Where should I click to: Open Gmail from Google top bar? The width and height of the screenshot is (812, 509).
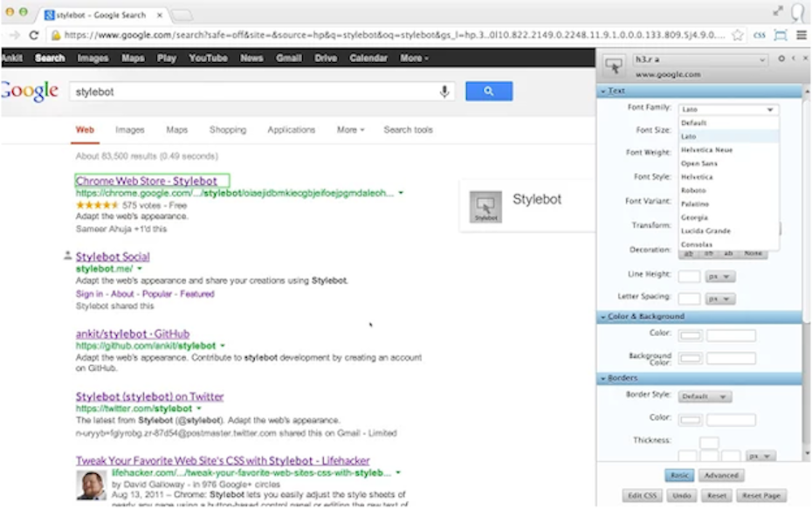[x=288, y=58]
